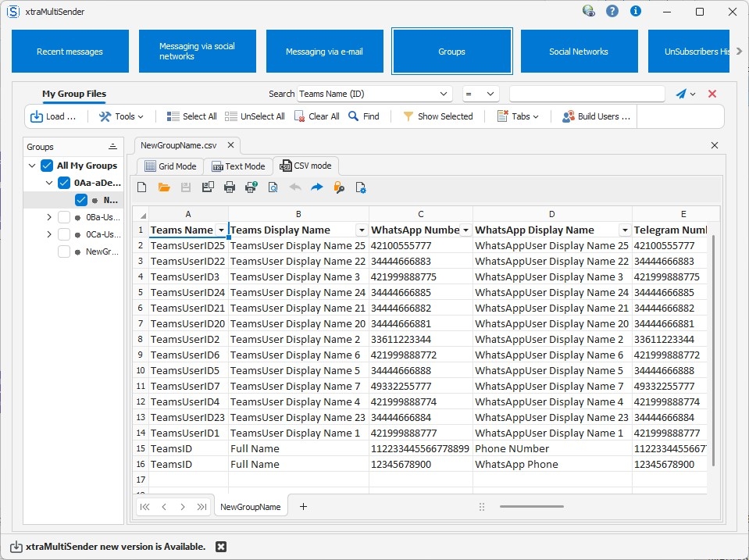Click the search value input field
Image resolution: width=749 pixels, height=560 pixels.
(587, 94)
